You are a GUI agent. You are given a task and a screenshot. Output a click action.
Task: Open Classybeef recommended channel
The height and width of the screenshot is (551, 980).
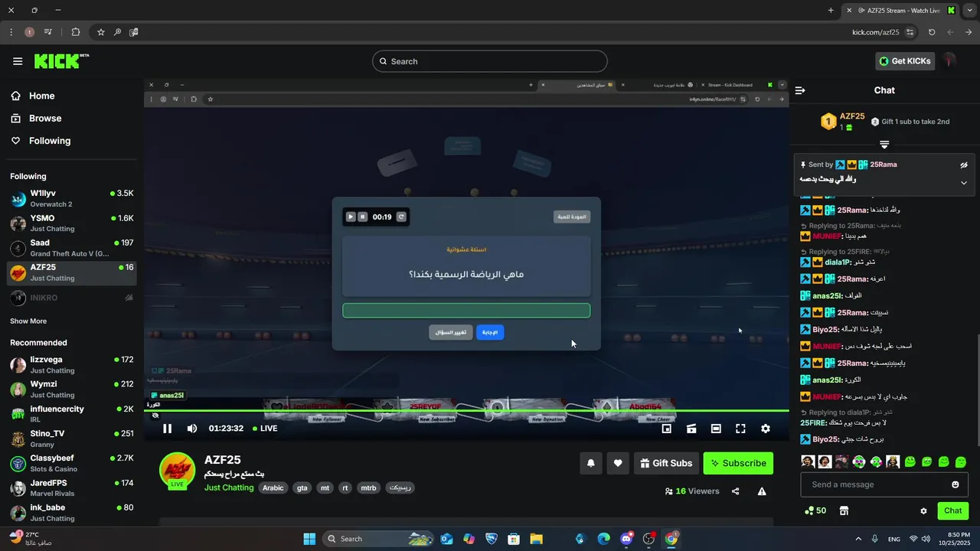(x=72, y=463)
